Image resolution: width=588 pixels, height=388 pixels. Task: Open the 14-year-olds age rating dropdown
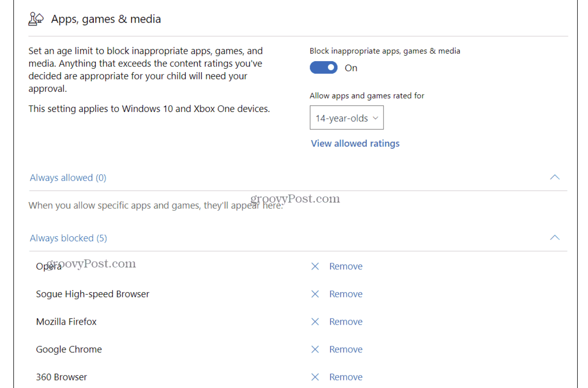point(347,118)
